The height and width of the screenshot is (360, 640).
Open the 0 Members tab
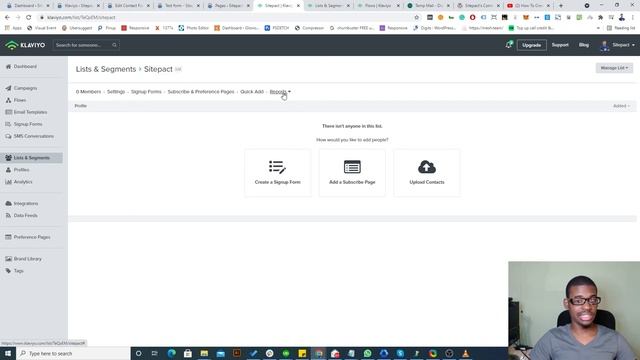pos(88,92)
